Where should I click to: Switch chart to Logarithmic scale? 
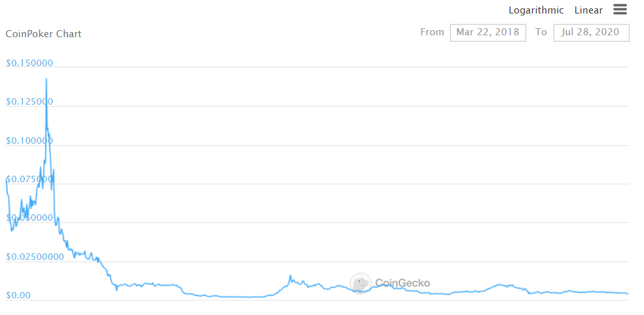click(x=536, y=10)
